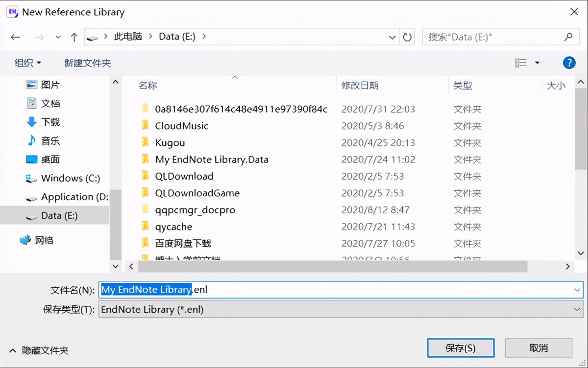The height and width of the screenshot is (368, 588).
Task: Click 此电脑 in the address bar
Action: (128, 37)
